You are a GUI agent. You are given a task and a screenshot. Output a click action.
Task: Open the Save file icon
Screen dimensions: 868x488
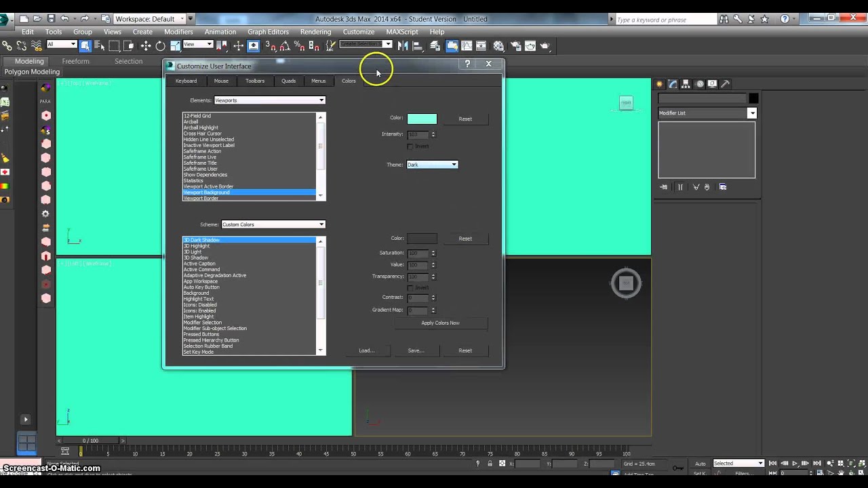pyautogui.click(x=51, y=19)
